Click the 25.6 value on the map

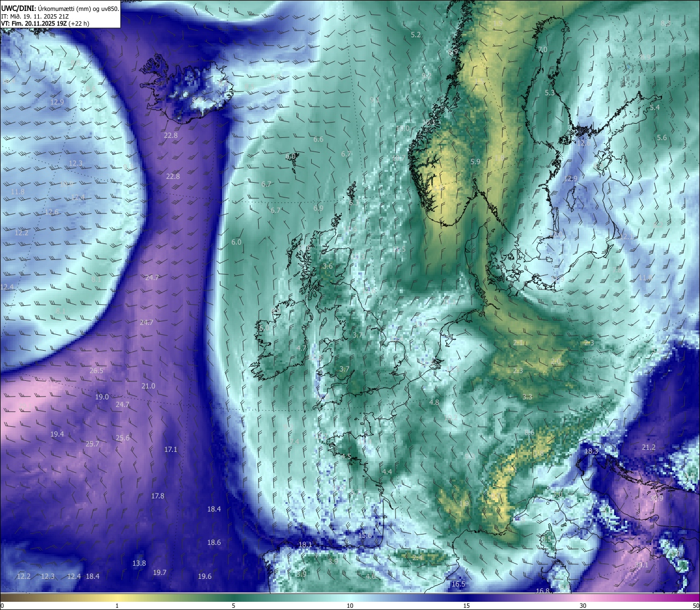[x=122, y=438]
